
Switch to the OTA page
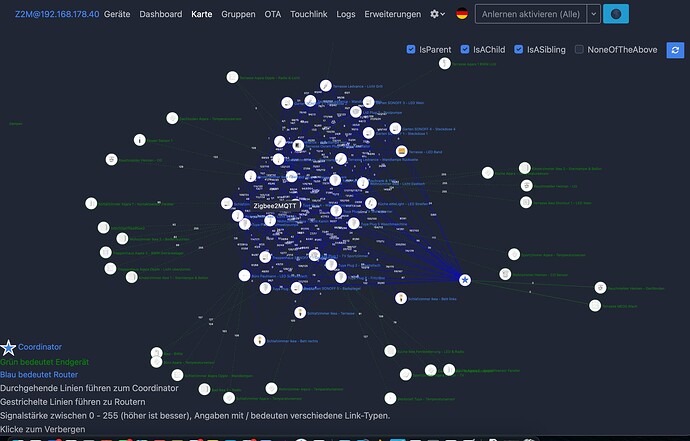click(x=272, y=14)
